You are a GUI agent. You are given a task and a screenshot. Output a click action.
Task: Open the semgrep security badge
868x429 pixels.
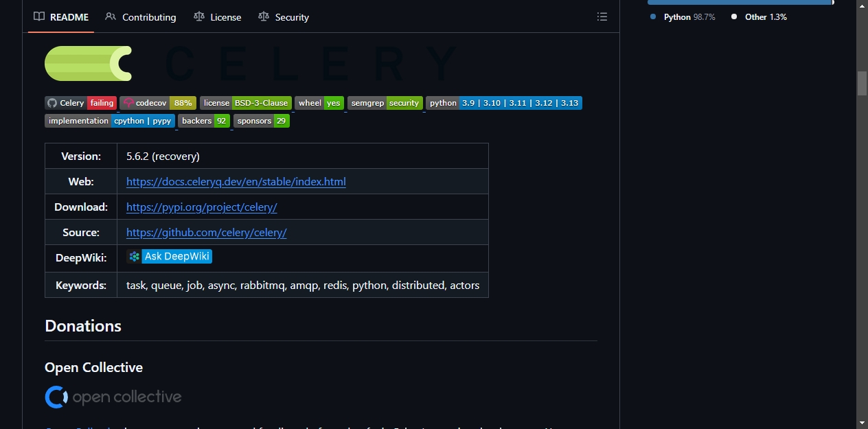pyautogui.click(x=385, y=103)
